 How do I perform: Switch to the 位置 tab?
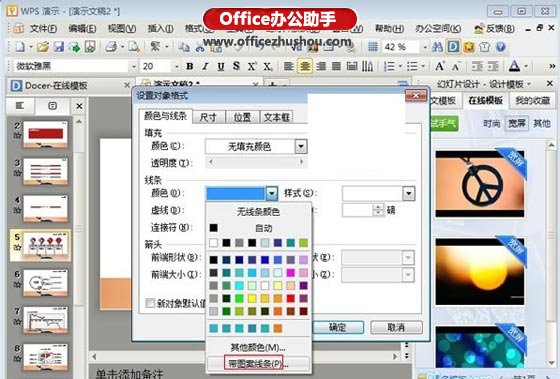(x=242, y=117)
